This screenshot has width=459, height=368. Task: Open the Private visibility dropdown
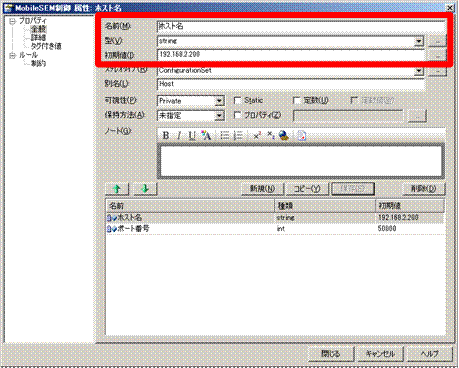click(219, 101)
